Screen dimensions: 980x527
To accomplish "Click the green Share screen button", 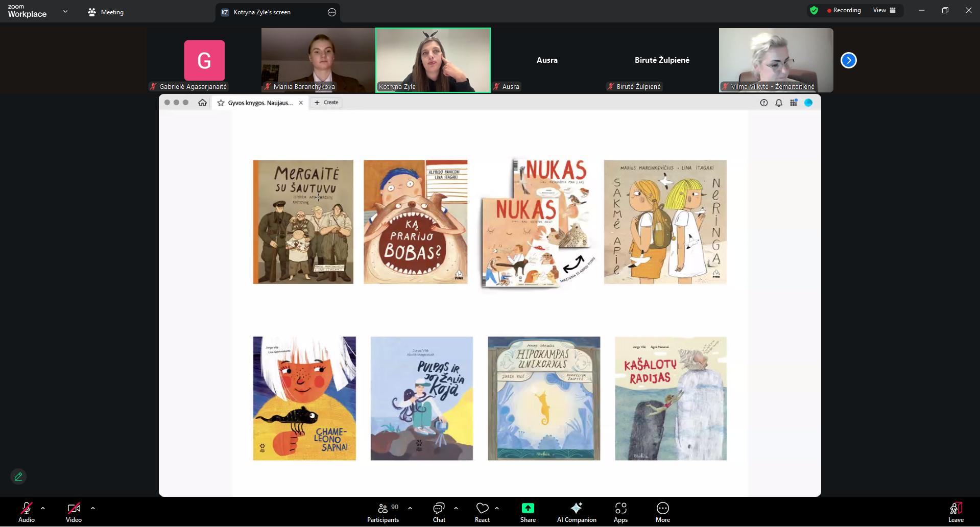I will click(x=528, y=512).
